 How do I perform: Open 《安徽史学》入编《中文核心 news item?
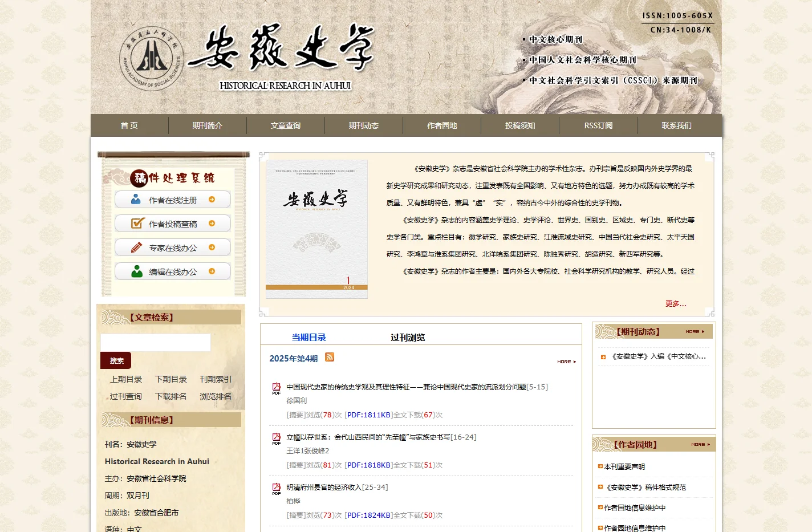pyautogui.click(x=659, y=356)
